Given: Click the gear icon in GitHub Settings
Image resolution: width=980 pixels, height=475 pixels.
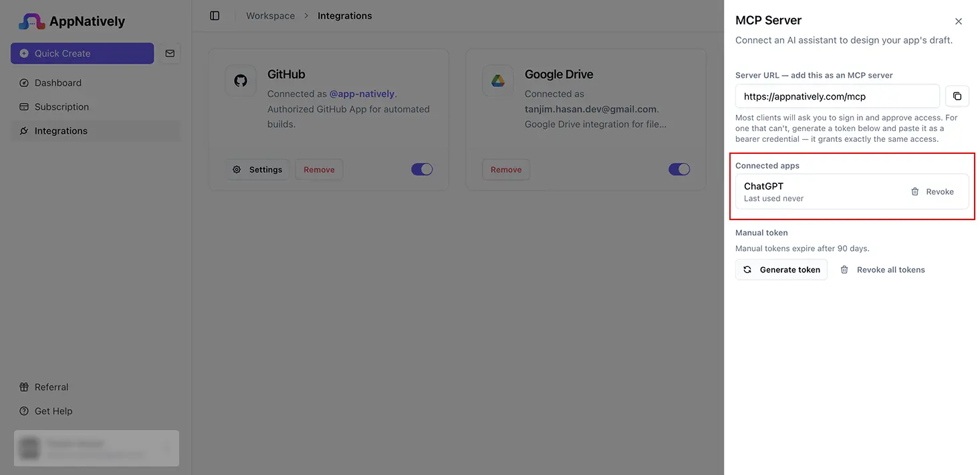Looking at the screenshot, I should [237, 170].
